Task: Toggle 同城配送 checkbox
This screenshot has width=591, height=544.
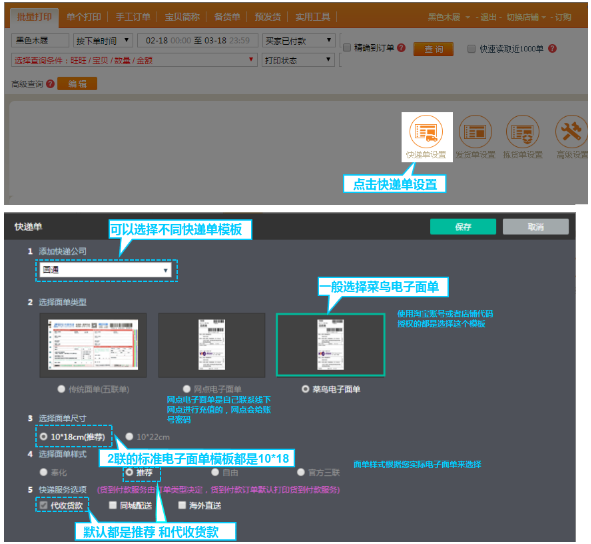Action: [x=112, y=505]
